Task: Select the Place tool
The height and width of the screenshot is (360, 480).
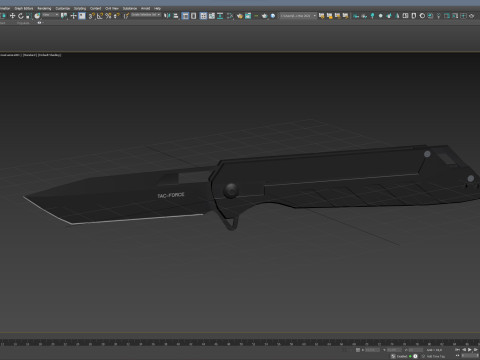Action: point(37,16)
